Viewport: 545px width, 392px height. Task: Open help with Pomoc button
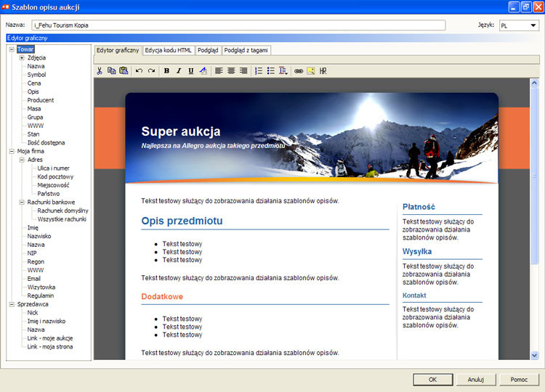pos(519,380)
